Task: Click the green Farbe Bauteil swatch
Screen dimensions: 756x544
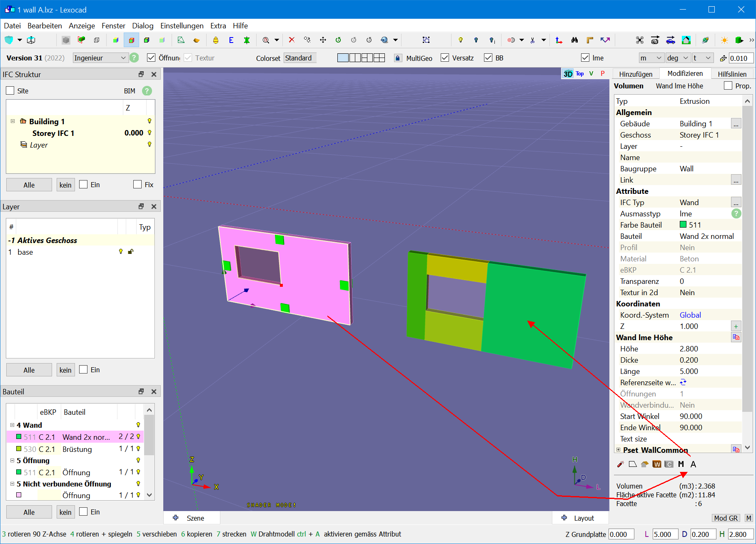Action: click(x=683, y=225)
